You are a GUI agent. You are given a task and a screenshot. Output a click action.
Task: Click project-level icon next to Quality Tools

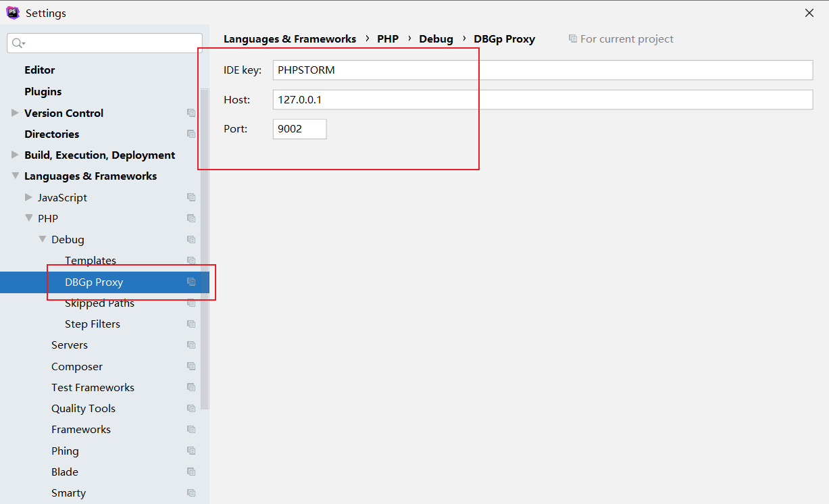(x=191, y=408)
